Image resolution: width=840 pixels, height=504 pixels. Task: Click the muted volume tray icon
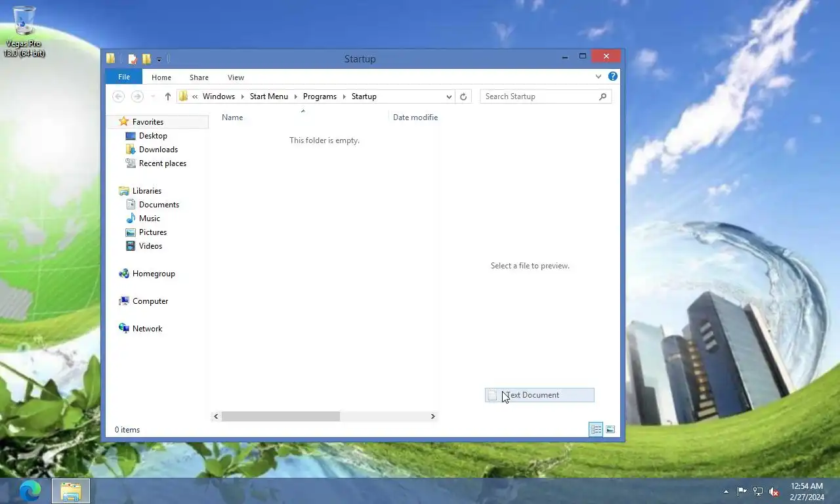(x=774, y=491)
